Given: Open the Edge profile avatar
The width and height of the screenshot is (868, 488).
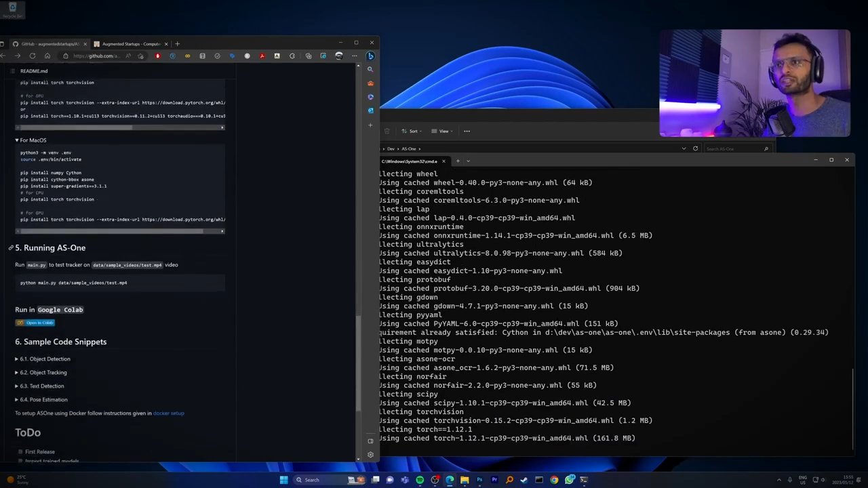Looking at the screenshot, I should tap(339, 56).
